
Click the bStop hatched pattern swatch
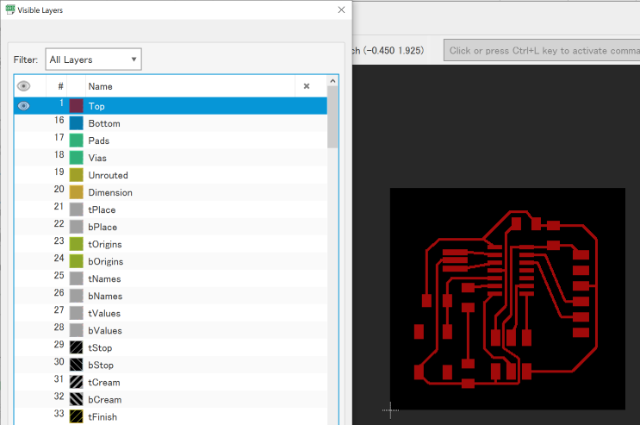[76, 365]
